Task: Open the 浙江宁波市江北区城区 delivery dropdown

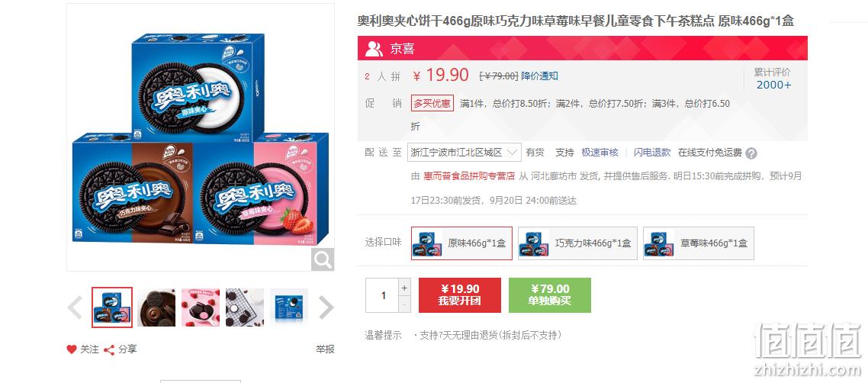Action: coord(465,152)
